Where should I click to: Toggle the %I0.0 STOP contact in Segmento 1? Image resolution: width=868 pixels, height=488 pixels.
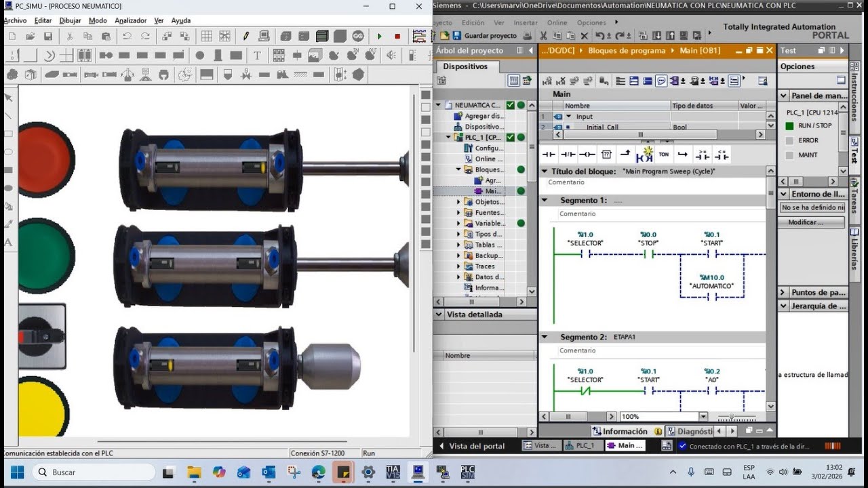click(x=649, y=255)
